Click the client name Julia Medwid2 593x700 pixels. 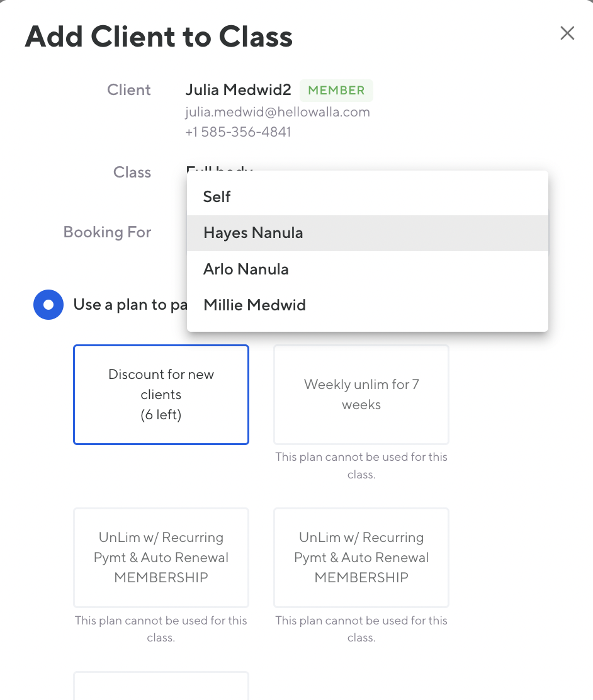(238, 90)
